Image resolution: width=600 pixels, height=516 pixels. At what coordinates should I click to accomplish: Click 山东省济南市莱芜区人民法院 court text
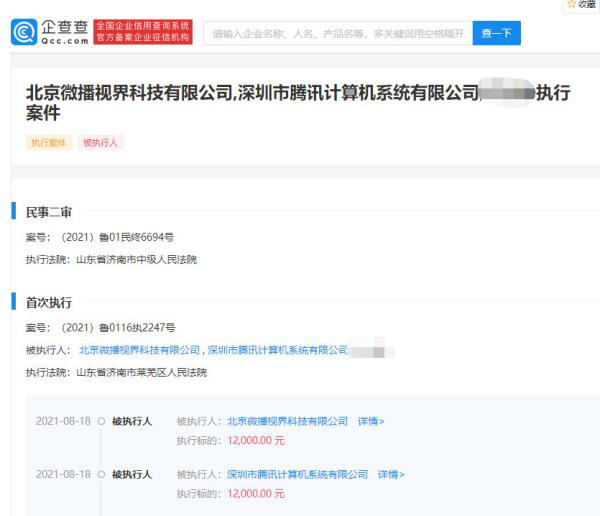pos(142,372)
